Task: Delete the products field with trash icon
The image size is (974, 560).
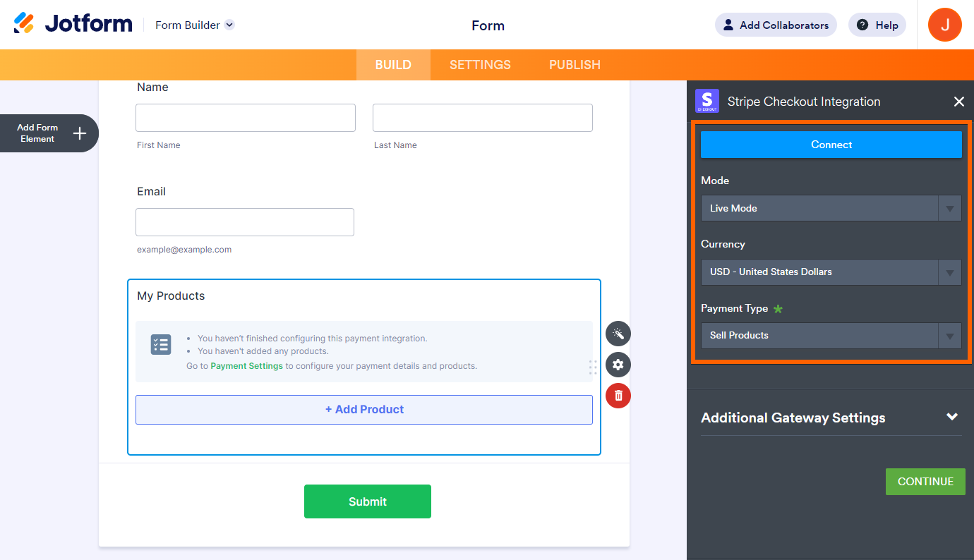Action: pos(618,396)
